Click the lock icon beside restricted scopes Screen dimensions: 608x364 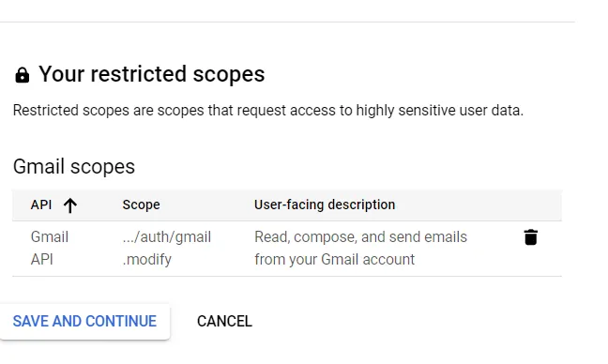(x=23, y=75)
